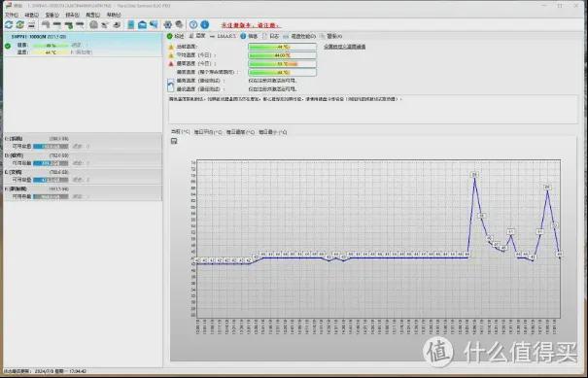Click the blue refresh arrows toolbar icon
The height and width of the screenshot is (378, 588).
click(9, 24)
